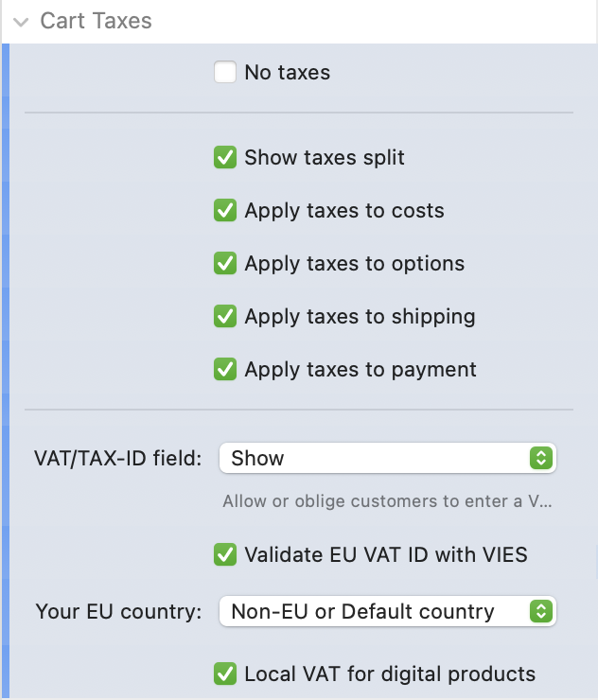Image resolution: width=598 pixels, height=700 pixels.
Task: Click the 'VAT/TAX-ID field:' label
Action: coord(118,459)
